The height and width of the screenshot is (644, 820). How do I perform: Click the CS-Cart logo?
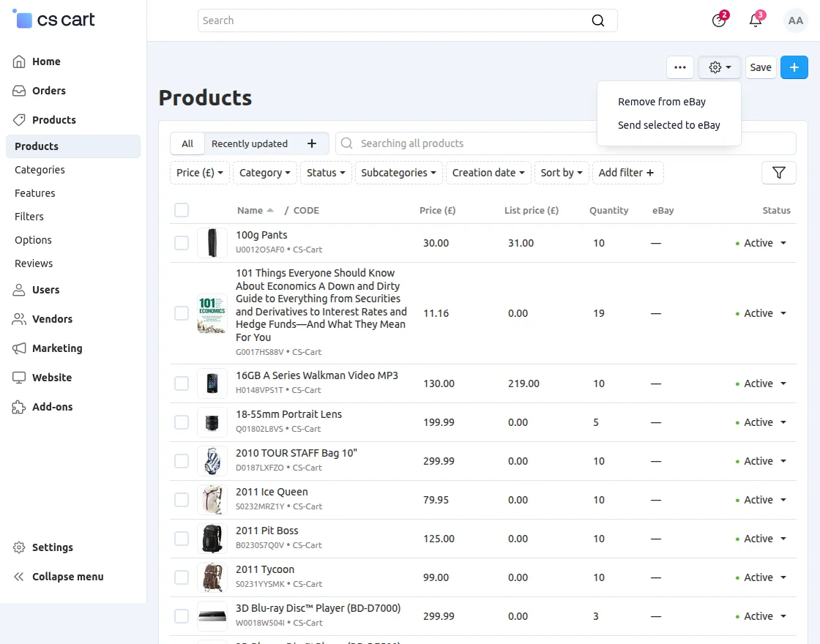(54, 20)
